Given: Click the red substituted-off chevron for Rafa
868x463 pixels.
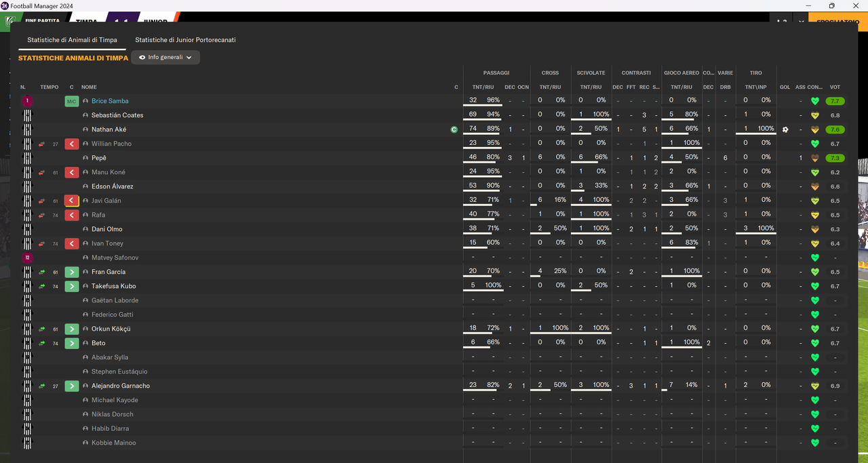Looking at the screenshot, I should [x=72, y=215].
